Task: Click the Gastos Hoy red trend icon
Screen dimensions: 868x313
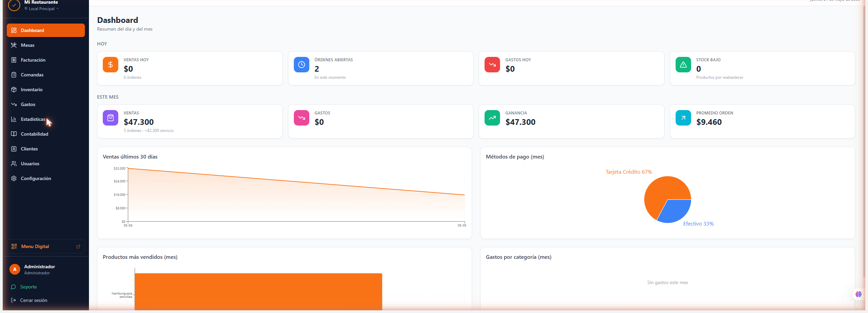Action: [492, 65]
